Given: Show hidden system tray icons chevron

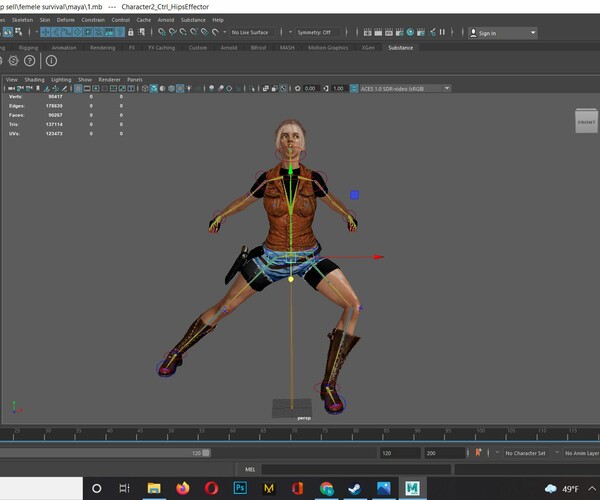Looking at the screenshot, I should (592, 489).
